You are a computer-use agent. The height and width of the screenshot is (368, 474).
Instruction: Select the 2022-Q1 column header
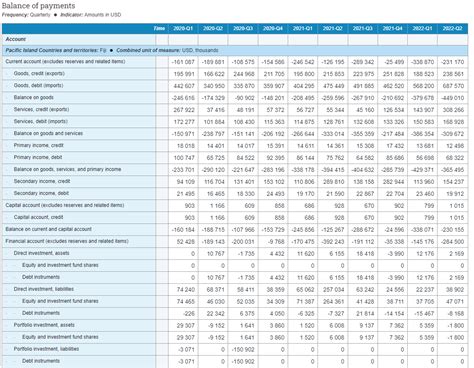click(x=422, y=29)
